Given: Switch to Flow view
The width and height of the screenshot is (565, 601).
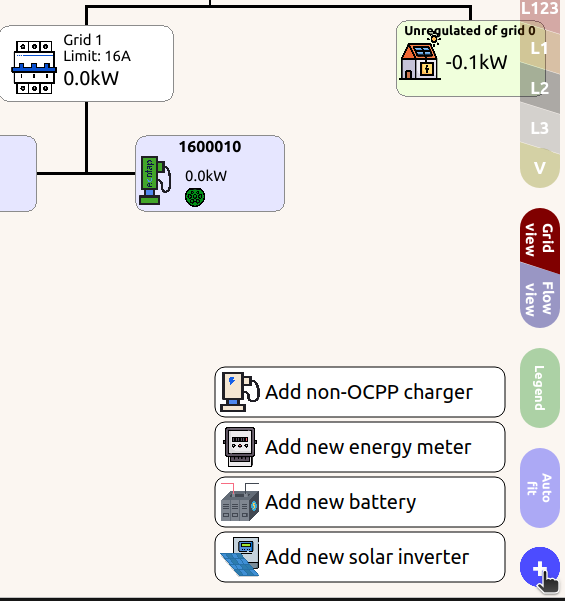Looking at the screenshot, I should pos(540,297).
